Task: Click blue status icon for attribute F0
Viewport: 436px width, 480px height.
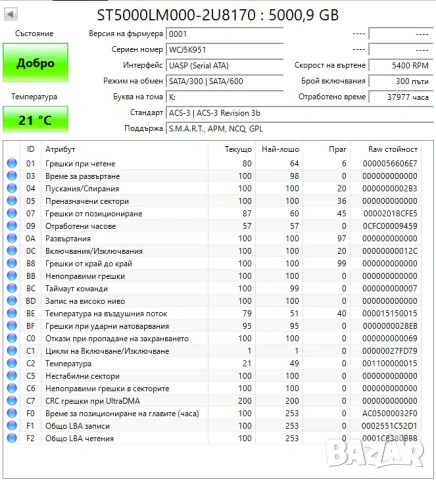Action: click(x=12, y=413)
